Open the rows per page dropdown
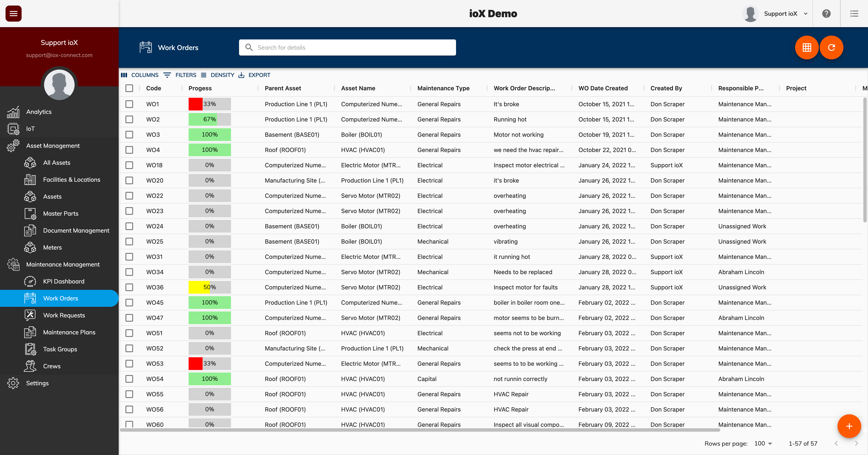 pos(763,444)
